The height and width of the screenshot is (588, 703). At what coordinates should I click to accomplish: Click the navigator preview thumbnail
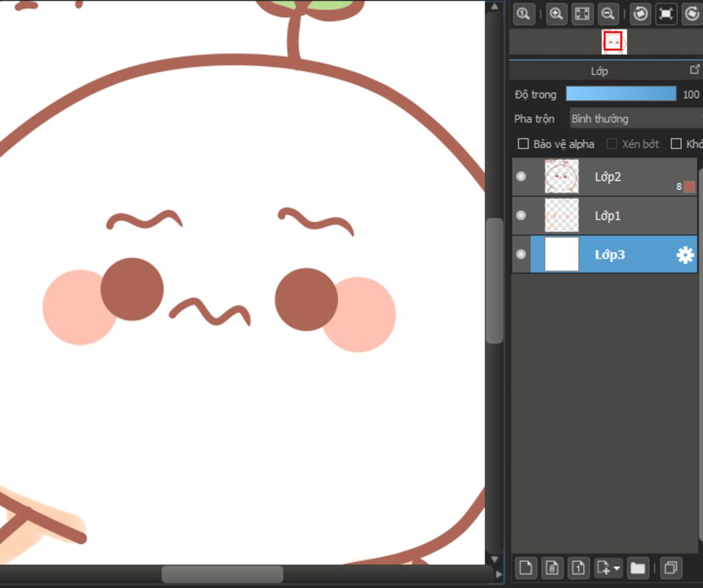click(x=614, y=42)
